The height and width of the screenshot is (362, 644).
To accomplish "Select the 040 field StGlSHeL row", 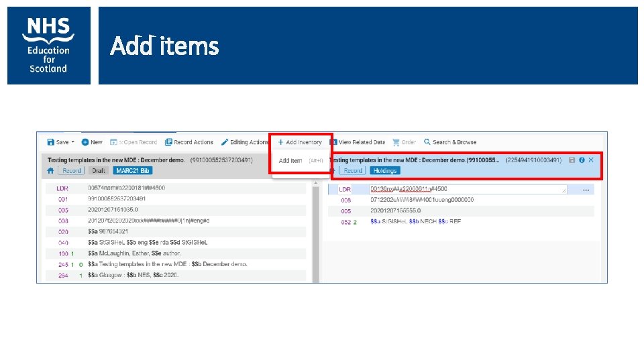I will pos(176,243).
